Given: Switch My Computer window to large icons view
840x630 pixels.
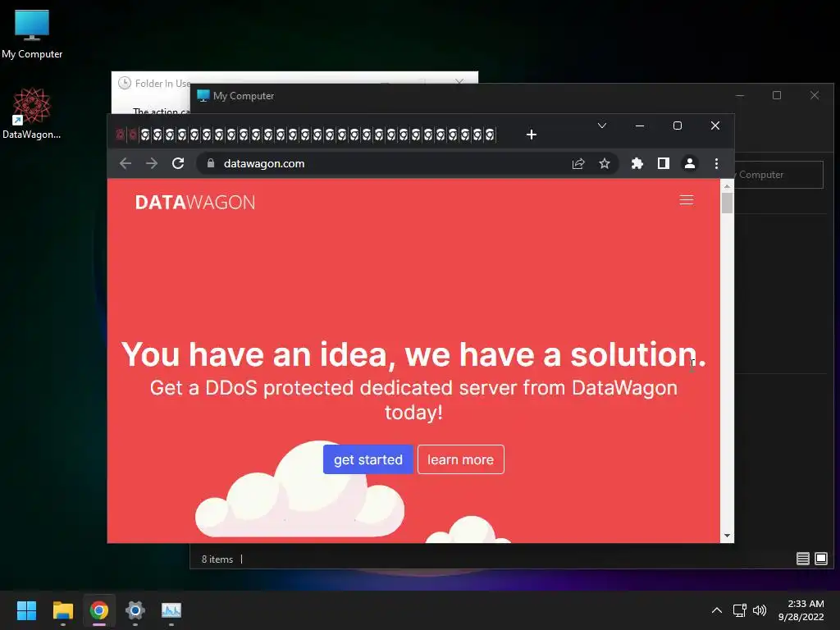Looking at the screenshot, I should pos(820,559).
